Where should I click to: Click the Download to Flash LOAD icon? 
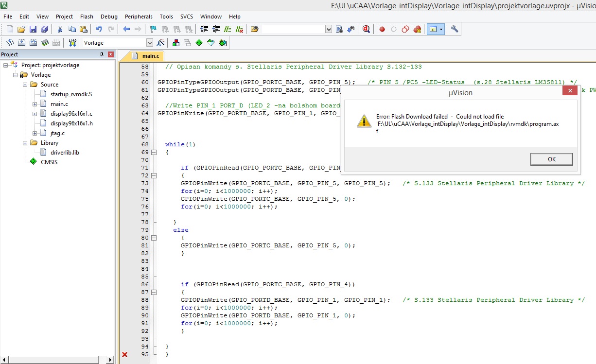click(72, 43)
